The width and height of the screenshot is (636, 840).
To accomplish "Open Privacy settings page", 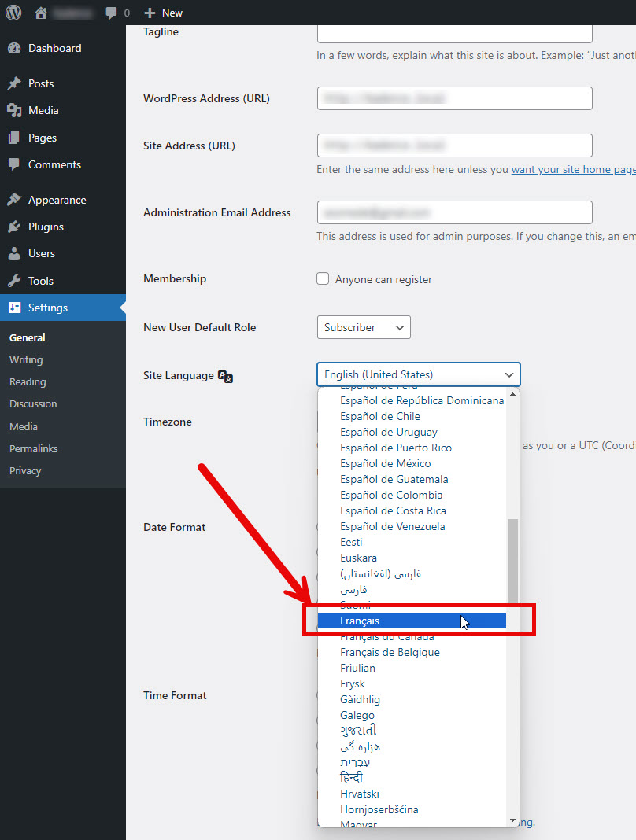I will click(25, 471).
